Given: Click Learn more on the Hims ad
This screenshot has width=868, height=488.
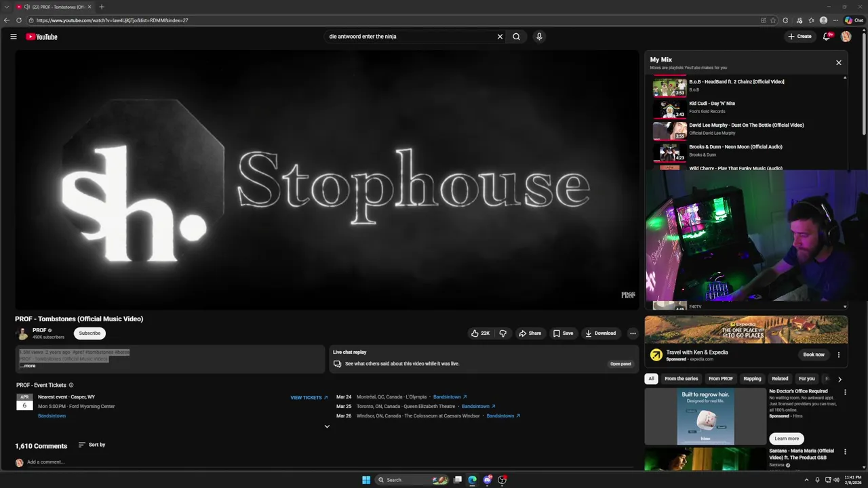Looking at the screenshot, I should pos(787,439).
